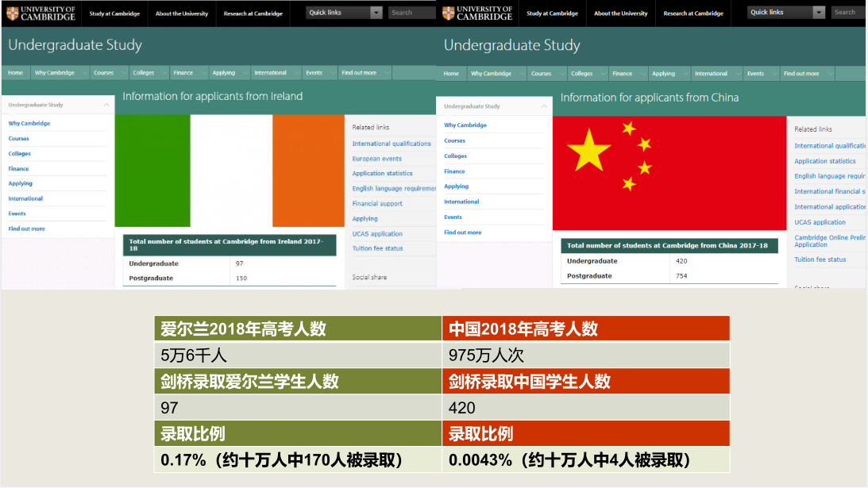Open Colleges in the Ireland page sidebar
The height and width of the screenshot is (488, 868).
(19, 153)
